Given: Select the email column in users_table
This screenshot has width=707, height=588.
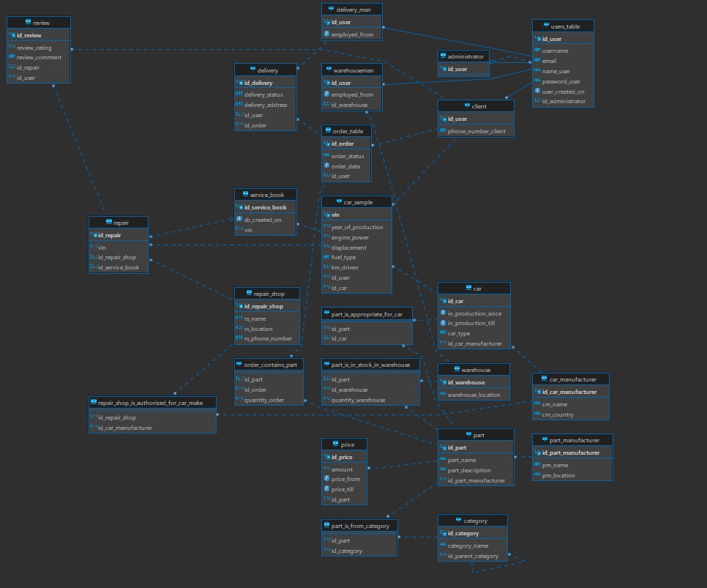Looking at the screenshot, I should click(550, 61).
